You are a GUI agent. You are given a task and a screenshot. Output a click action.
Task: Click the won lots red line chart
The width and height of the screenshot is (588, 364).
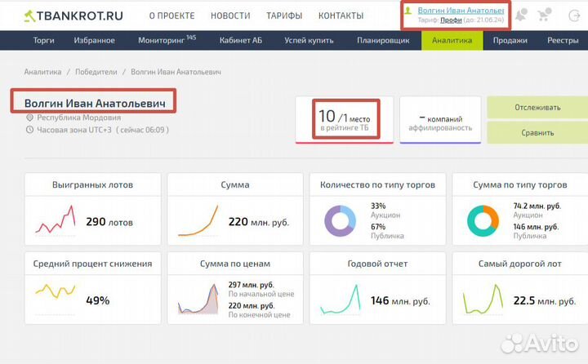[x=55, y=220]
